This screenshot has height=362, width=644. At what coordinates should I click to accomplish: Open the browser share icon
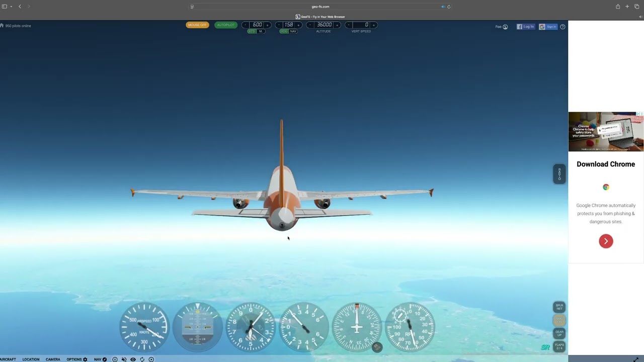(x=618, y=7)
